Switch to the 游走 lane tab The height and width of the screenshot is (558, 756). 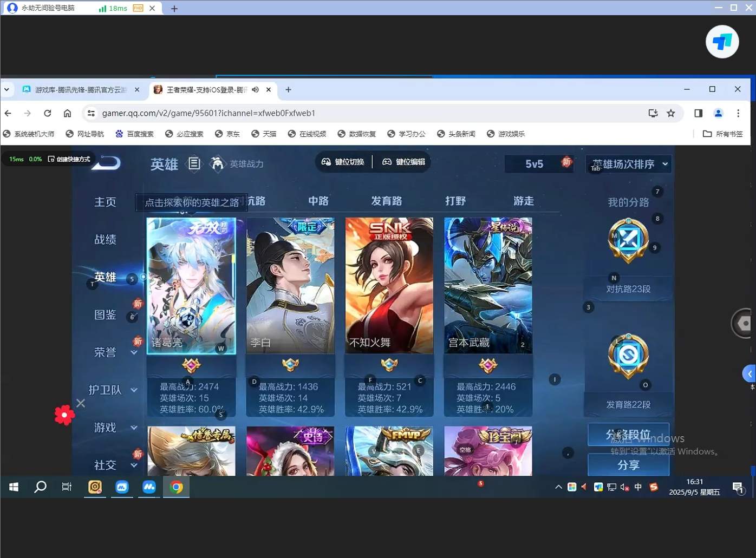[x=524, y=201]
